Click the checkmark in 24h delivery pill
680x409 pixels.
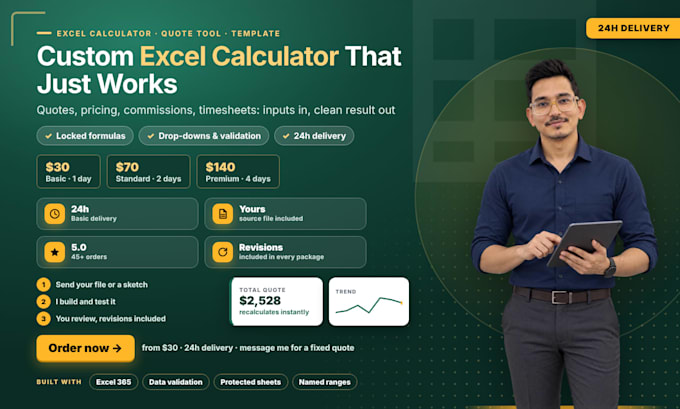tap(286, 136)
